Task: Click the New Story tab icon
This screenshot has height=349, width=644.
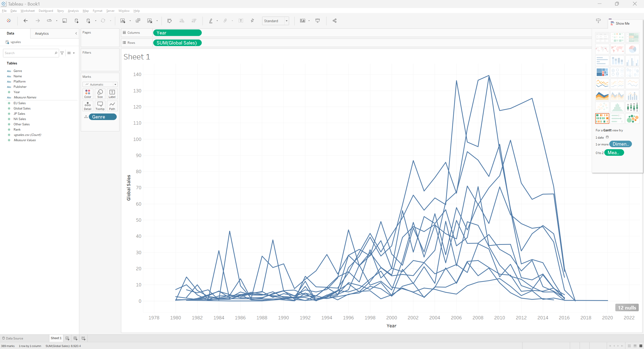Action: tap(84, 338)
